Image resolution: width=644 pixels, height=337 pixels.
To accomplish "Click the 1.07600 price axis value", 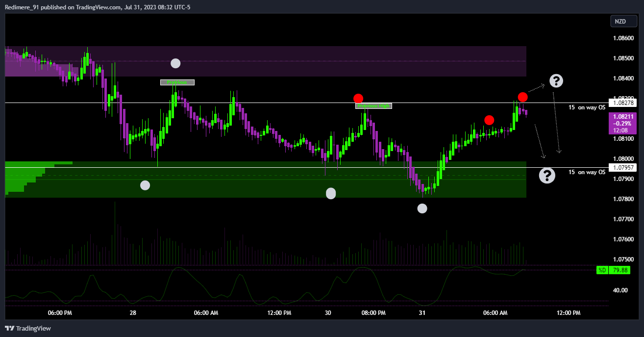I will tap(622, 239).
